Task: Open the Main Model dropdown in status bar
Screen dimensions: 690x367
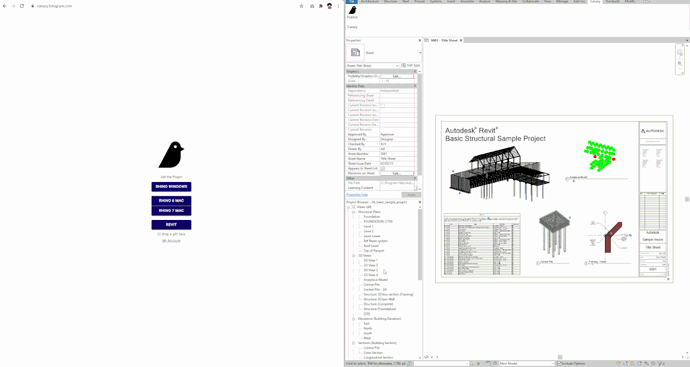Action: [x=525, y=363]
